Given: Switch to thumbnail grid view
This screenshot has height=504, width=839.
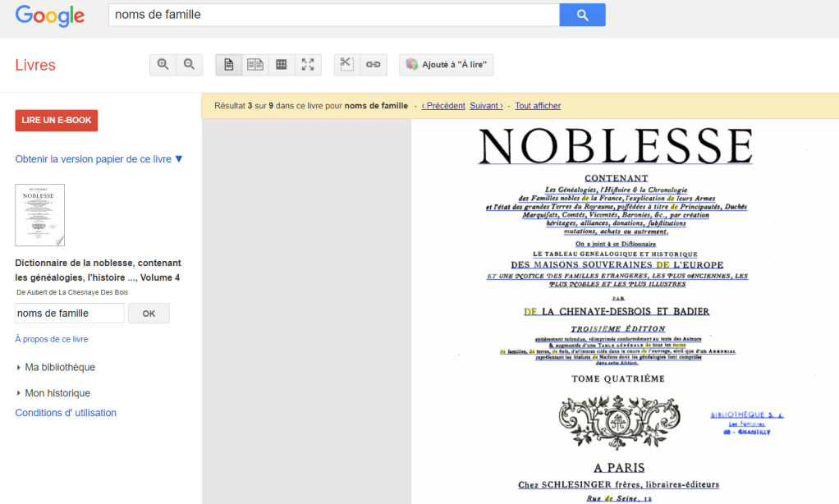Looking at the screenshot, I should pos(282,65).
